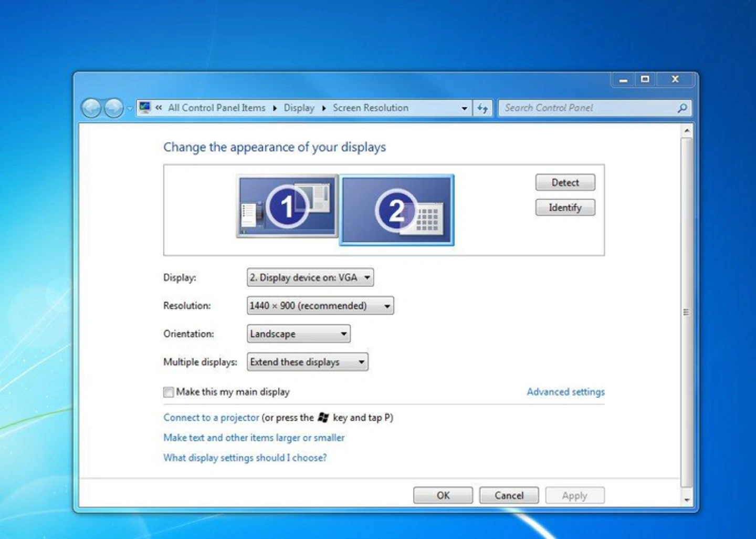Open address bar history dropdown arrow
This screenshot has height=539, width=756.
click(x=464, y=108)
